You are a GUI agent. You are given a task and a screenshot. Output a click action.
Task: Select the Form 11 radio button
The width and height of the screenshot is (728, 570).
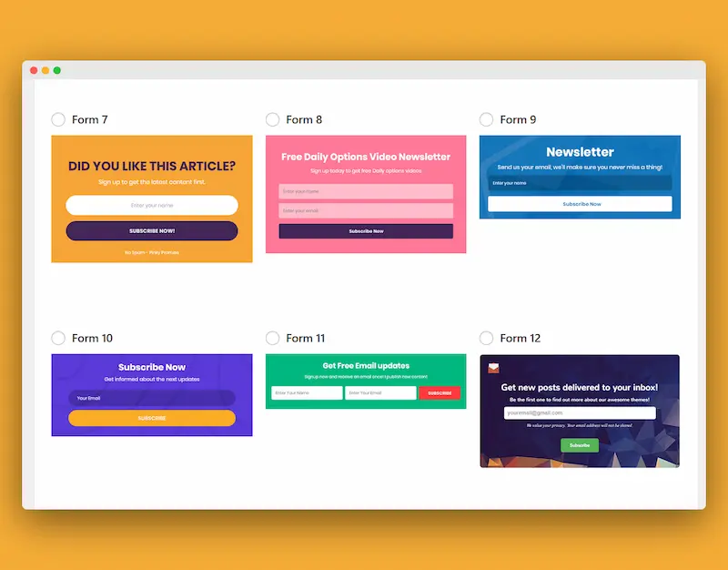tap(273, 338)
